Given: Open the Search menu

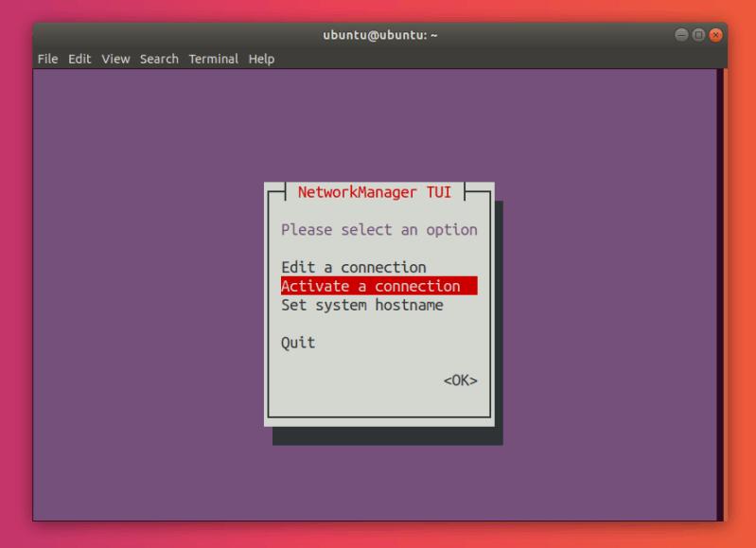Looking at the screenshot, I should tap(159, 59).
